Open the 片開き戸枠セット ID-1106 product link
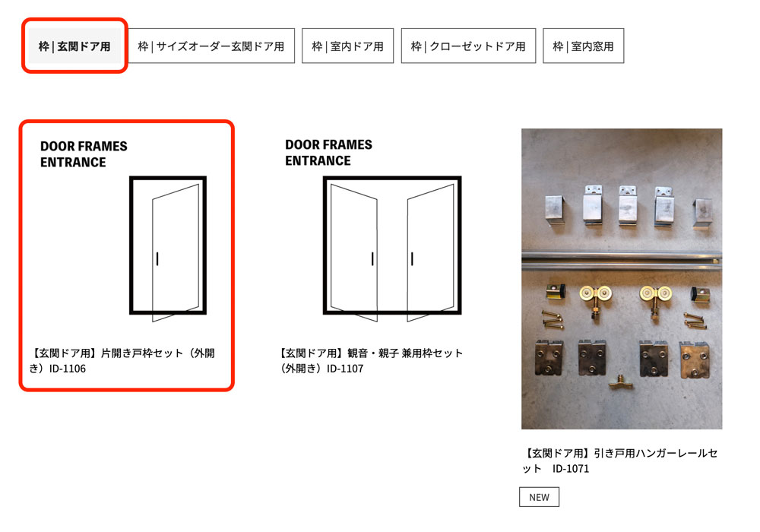This screenshot has height=532, width=760. point(122,360)
